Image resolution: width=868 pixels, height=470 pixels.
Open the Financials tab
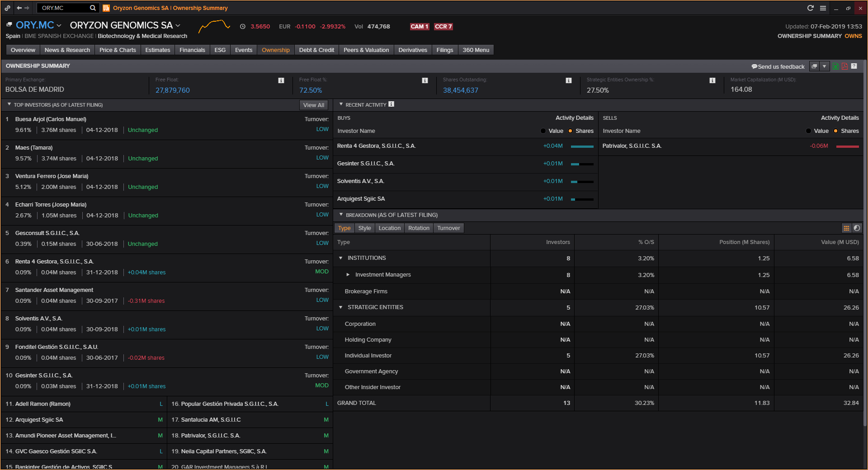pos(192,50)
